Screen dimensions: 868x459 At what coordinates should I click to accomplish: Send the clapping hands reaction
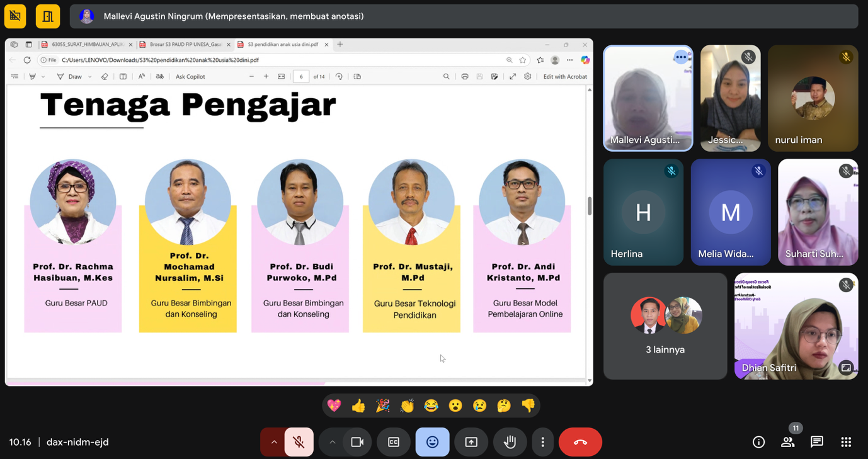click(x=407, y=406)
